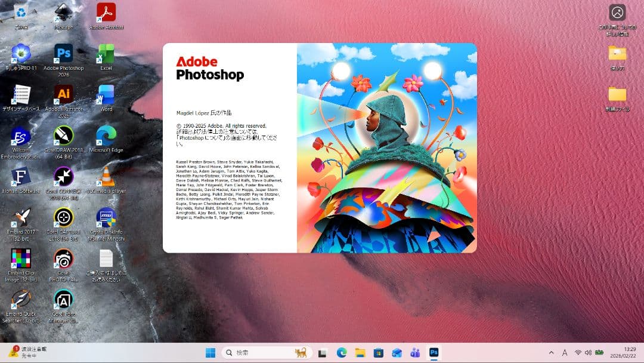Click the Inkscape desktop icon
This screenshot has width=644, height=363.
point(64,13)
